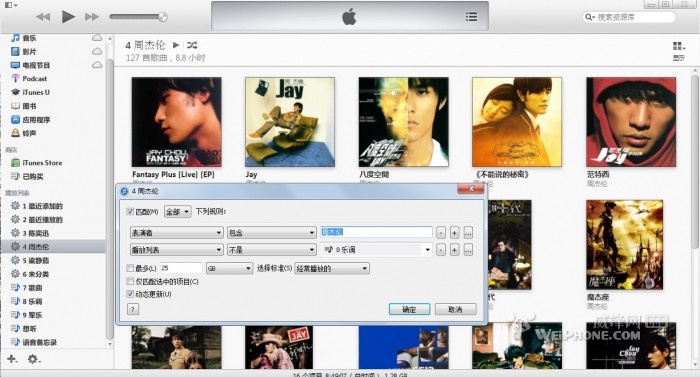Open the GB unit dropdown
Viewport: 700px width, 377px height.
(x=229, y=268)
